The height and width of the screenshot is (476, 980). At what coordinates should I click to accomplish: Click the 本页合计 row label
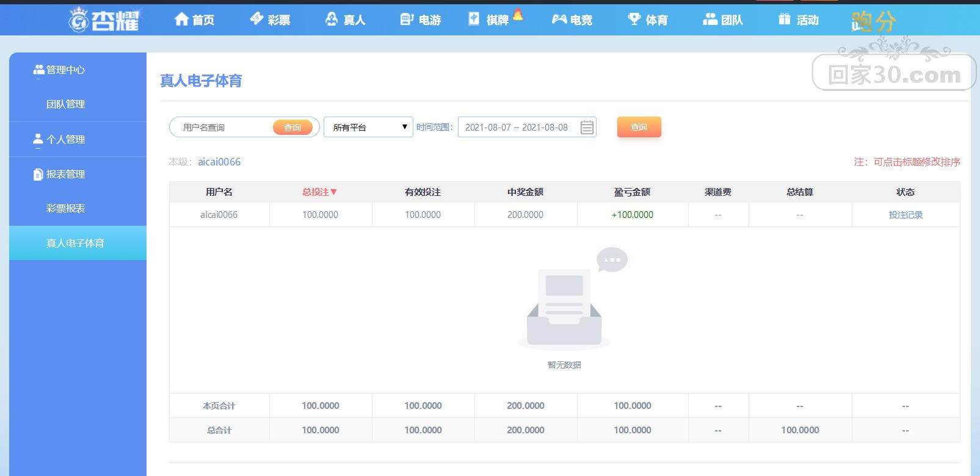pyautogui.click(x=219, y=406)
